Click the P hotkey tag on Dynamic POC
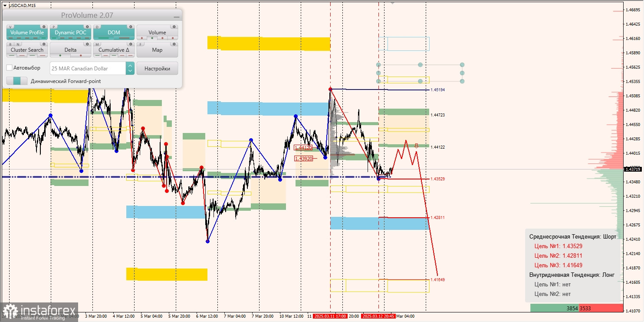Viewport: 644px width, 322px height. click(x=54, y=27)
